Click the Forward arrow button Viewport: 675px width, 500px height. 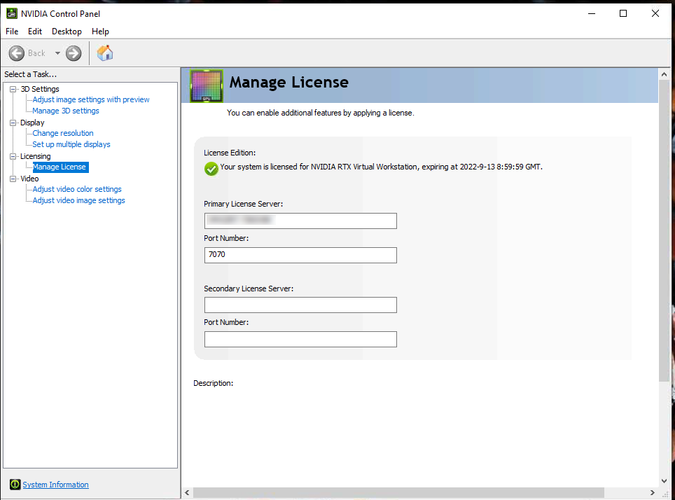(74, 53)
